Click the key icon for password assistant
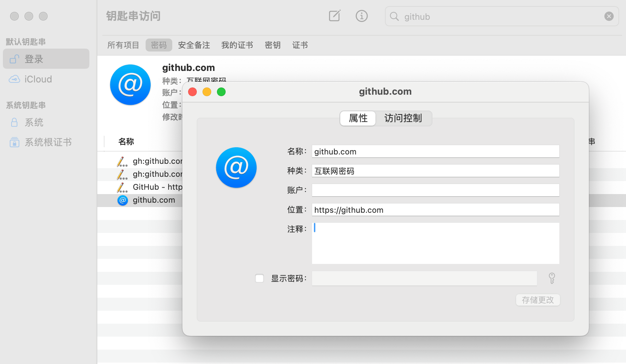Image resolution: width=626 pixels, height=364 pixels. (551, 278)
